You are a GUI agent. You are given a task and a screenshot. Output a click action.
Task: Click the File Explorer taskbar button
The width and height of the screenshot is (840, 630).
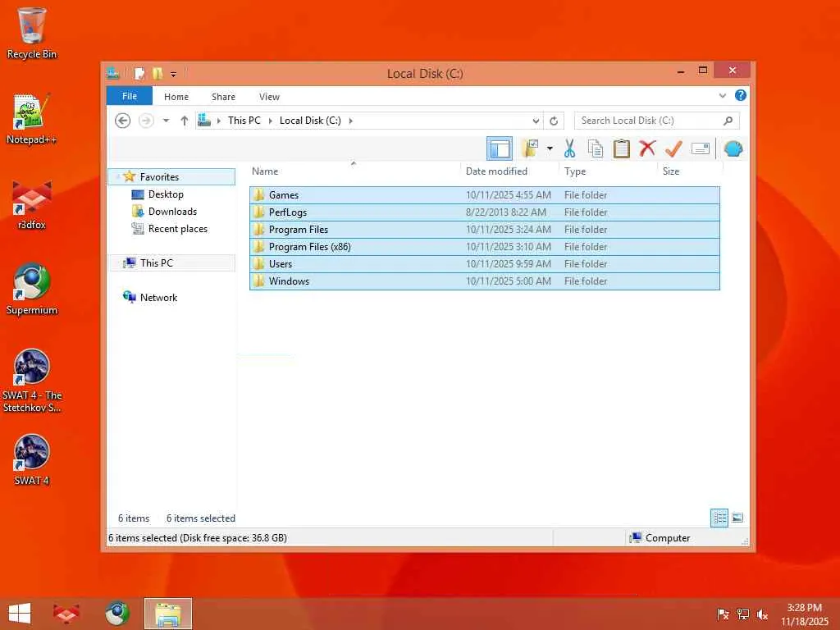pos(167,614)
